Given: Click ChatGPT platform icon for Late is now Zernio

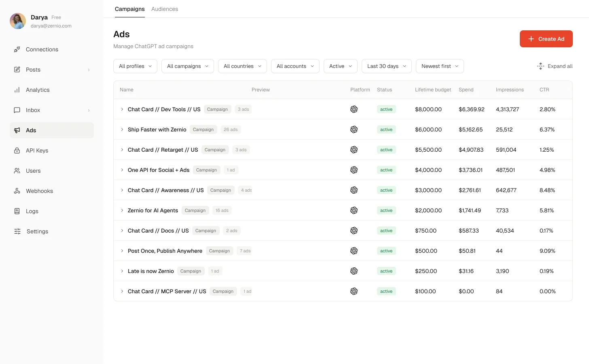Looking at the screenshot, I should click(x=354, y=271).
